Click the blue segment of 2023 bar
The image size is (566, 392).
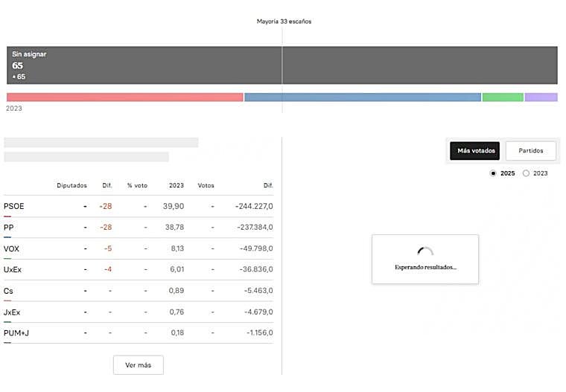coord(362,97)
